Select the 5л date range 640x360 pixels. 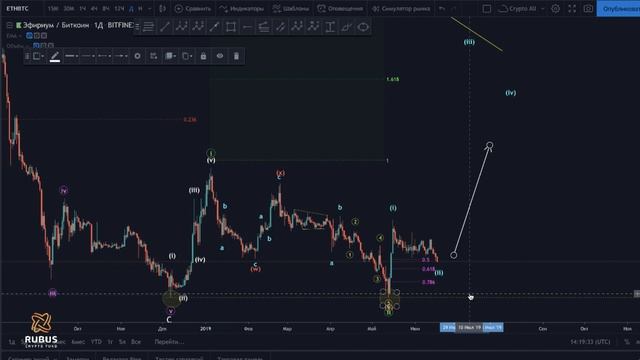122,342
